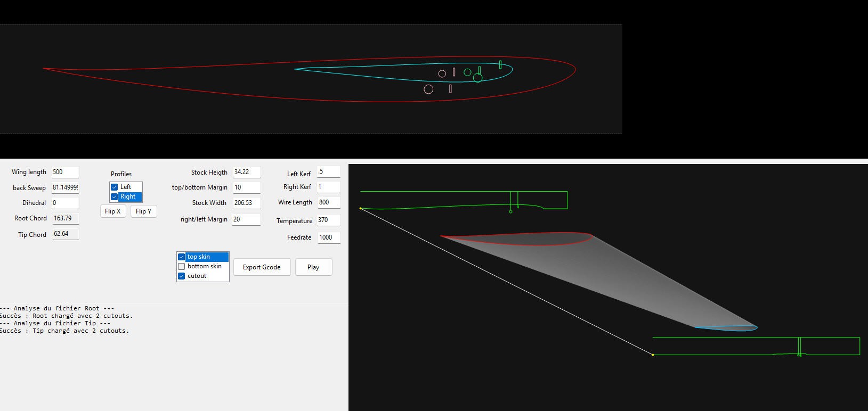868x411 pixels.
Task: Click Export Gcode button
Action: click(261, 267)
